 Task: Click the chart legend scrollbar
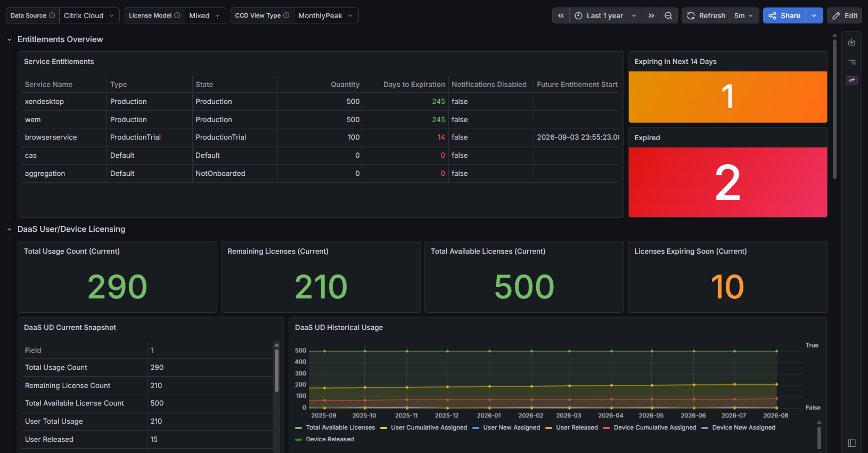click(x=819, y=437)
